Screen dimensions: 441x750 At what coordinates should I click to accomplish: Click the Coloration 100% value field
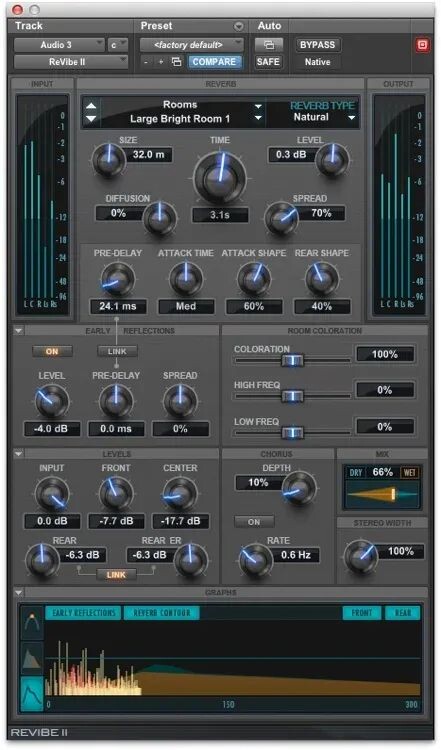(x=385, y=354)
